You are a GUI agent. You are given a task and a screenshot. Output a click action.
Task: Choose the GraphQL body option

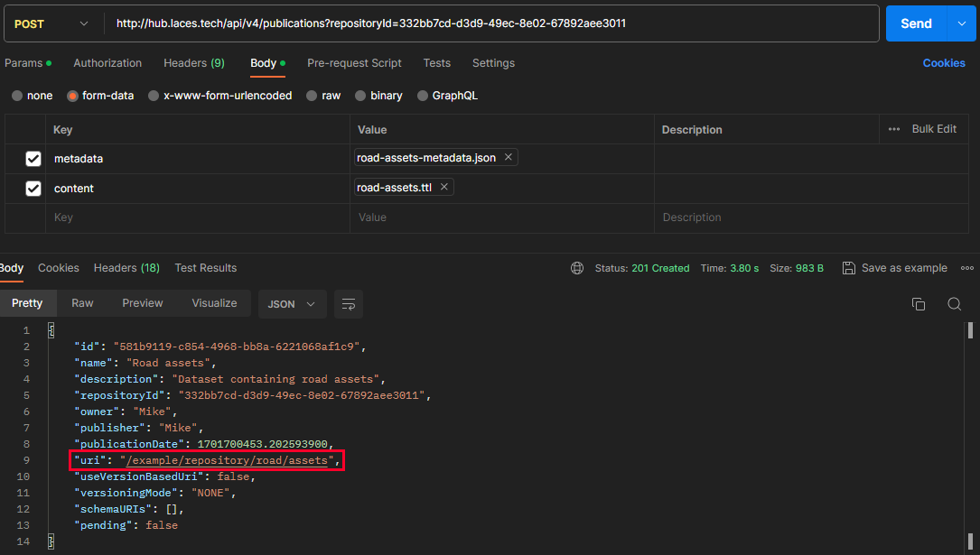(422, 96)
